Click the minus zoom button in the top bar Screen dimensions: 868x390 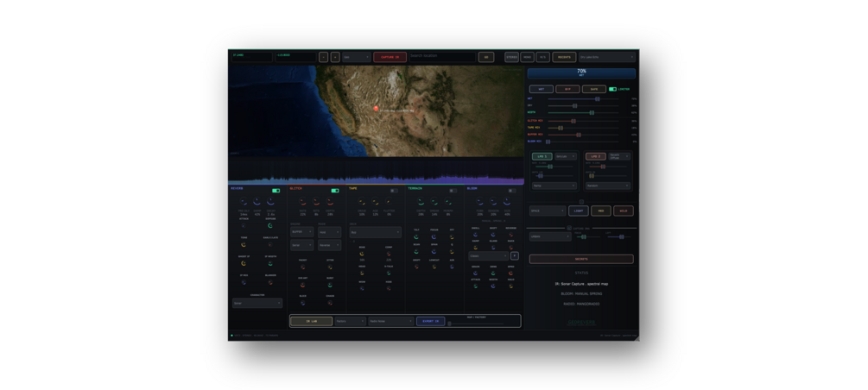coord(323,57)
